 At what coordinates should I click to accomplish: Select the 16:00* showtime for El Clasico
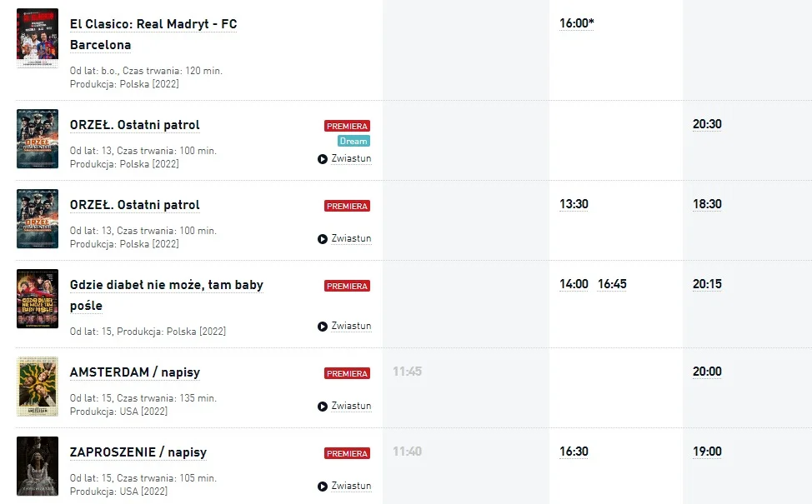point(576,23)
